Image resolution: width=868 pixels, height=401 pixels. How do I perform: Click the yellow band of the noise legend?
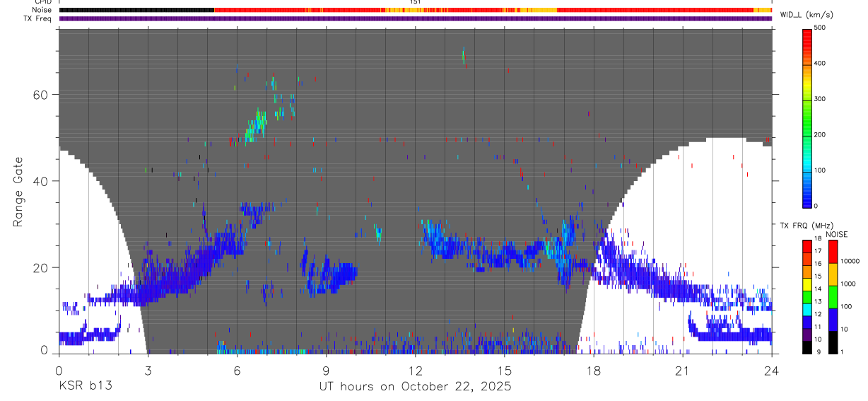[833, 274]
